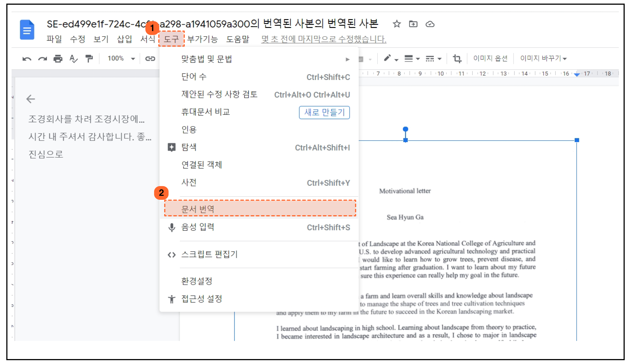
Task: Click the cloud save status icon
Action: pos(430,24)
